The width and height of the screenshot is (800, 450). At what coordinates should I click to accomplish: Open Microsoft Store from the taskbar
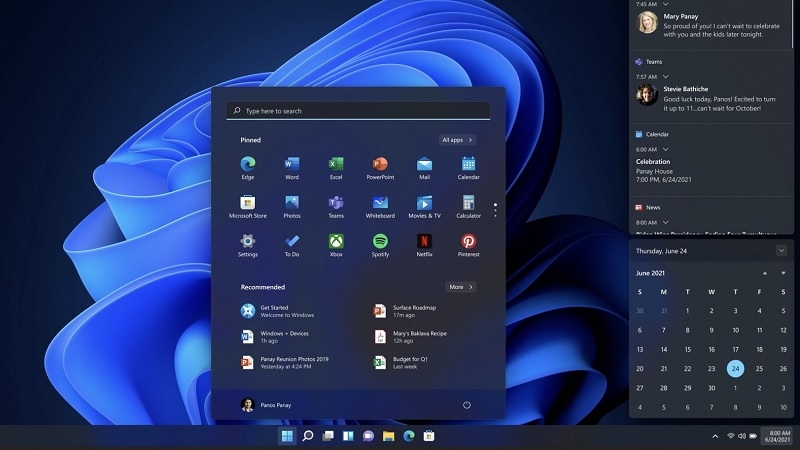coord(429,436)
